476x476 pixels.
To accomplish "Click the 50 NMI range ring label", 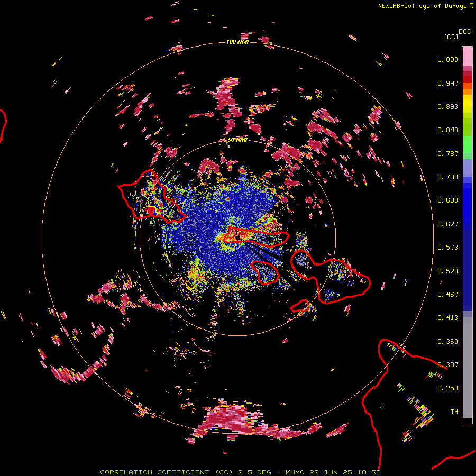I will [237, 140].
